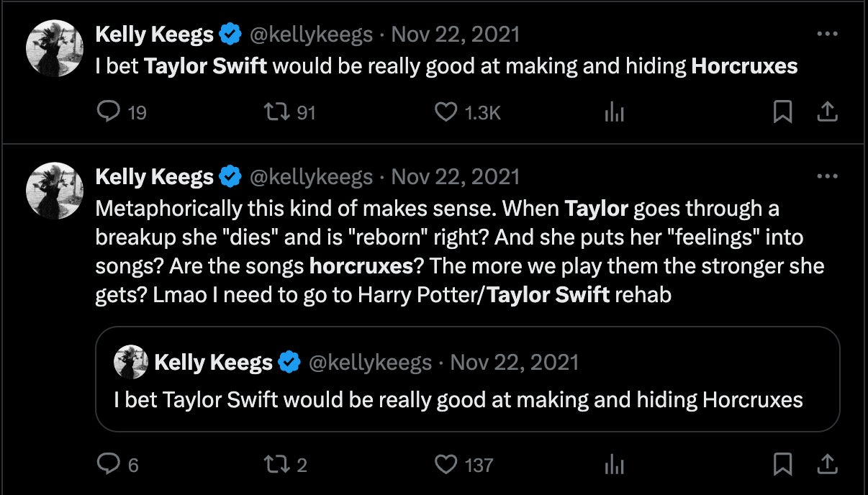
Task: Share the first tweet
Action: tap(828, 112)
